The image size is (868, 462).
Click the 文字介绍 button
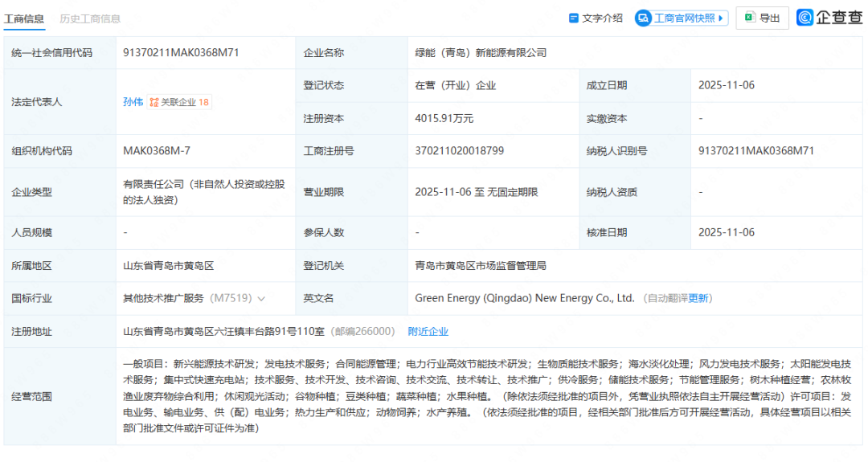pos(596,18)
